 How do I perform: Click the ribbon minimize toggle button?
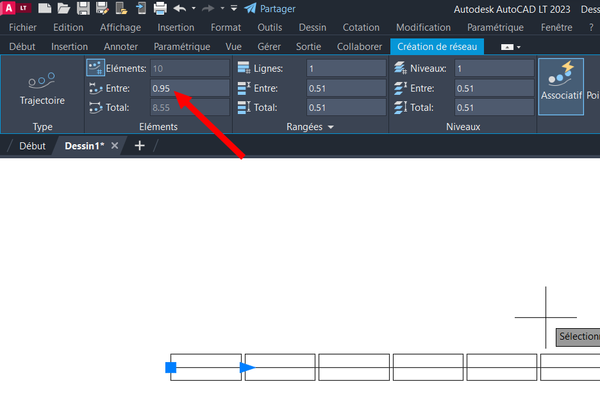click(x=507, y=47)
